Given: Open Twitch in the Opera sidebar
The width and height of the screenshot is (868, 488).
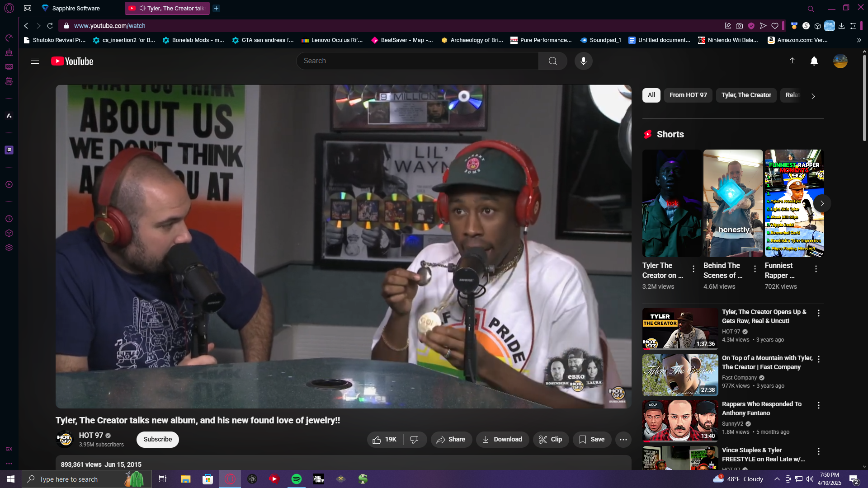Looking at the screenshot, I should 9,150.
